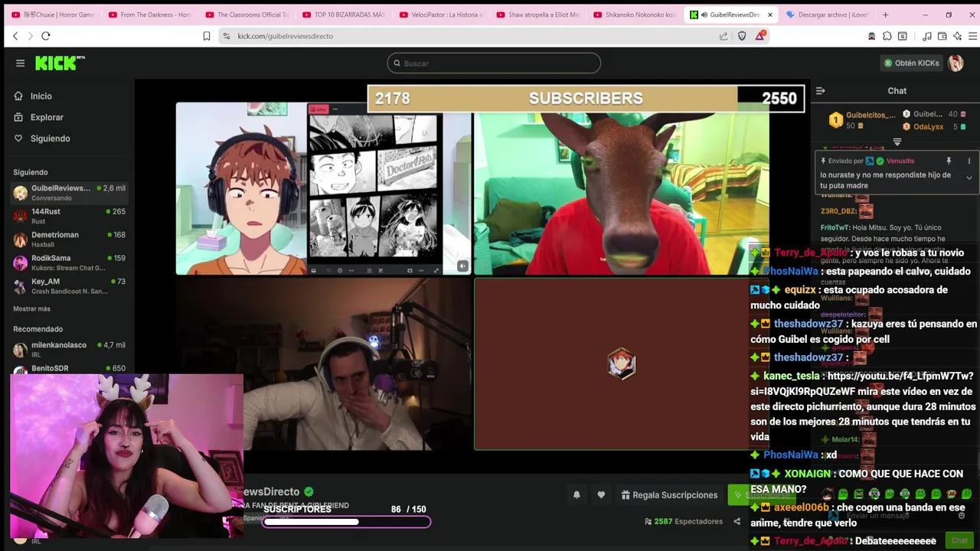Screen dimensions: 980x551
Task: Close the GuibelReviewsDirecto tab
Action: (770, 15)
